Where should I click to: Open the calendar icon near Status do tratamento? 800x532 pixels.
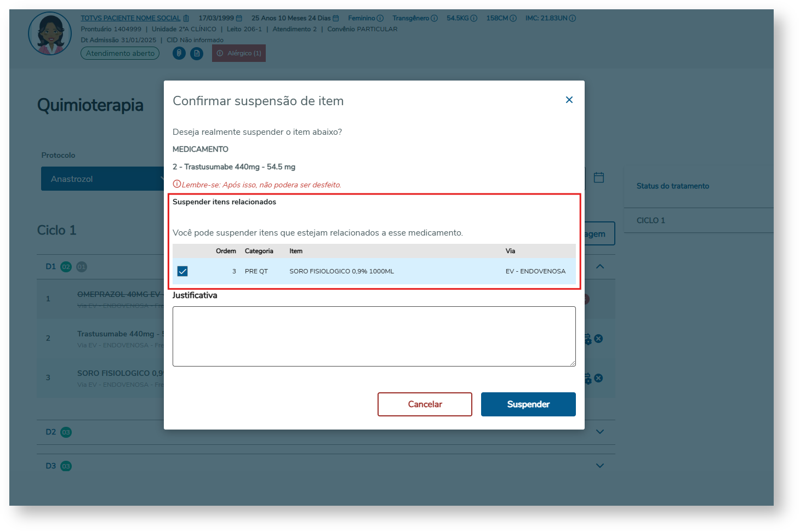[x=599, y=178]
